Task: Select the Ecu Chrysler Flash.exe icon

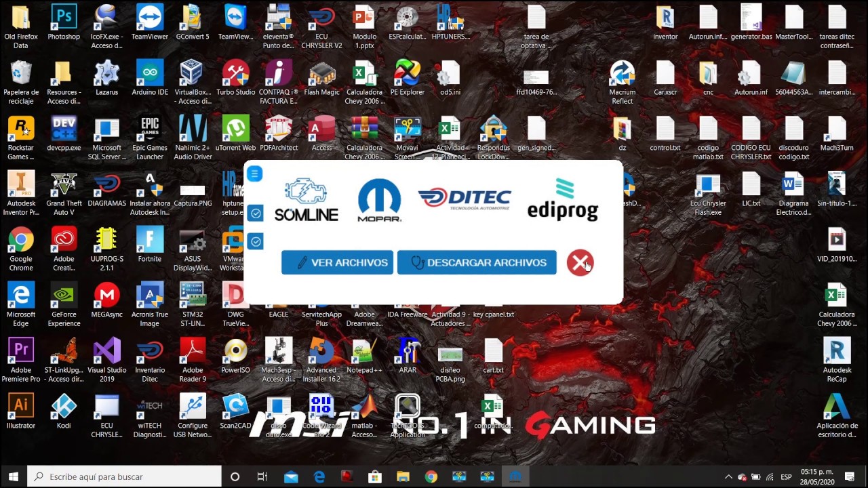Action: [708, 194]
